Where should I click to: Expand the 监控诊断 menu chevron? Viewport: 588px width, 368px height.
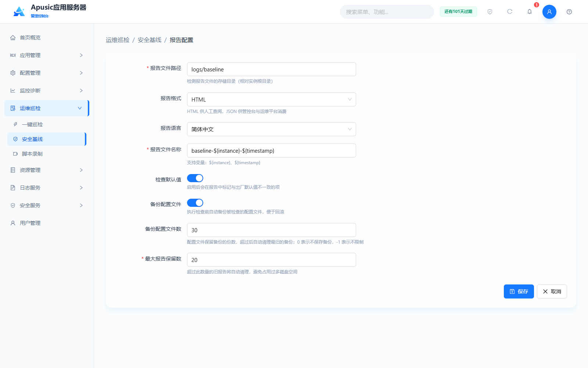[x=81, y=91]
